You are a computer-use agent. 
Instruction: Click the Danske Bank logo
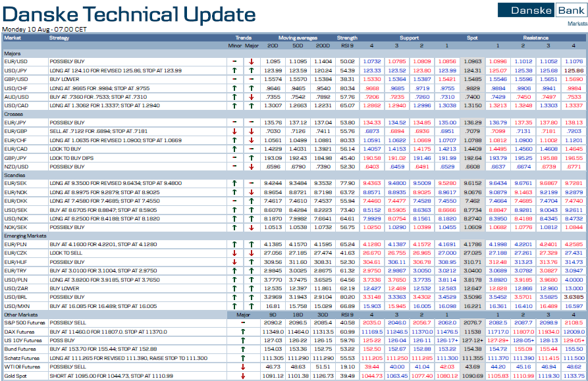pyautogui.click(x=542, y=10)
